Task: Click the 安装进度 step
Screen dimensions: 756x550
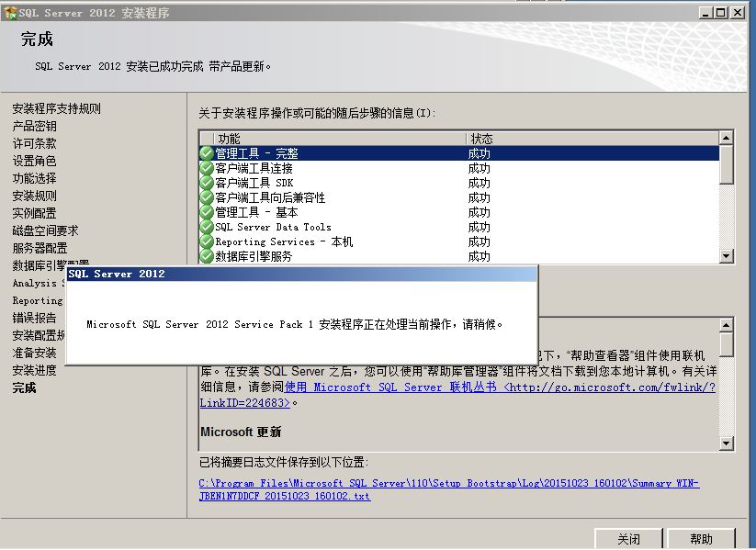Action: [x=34, y=370]
